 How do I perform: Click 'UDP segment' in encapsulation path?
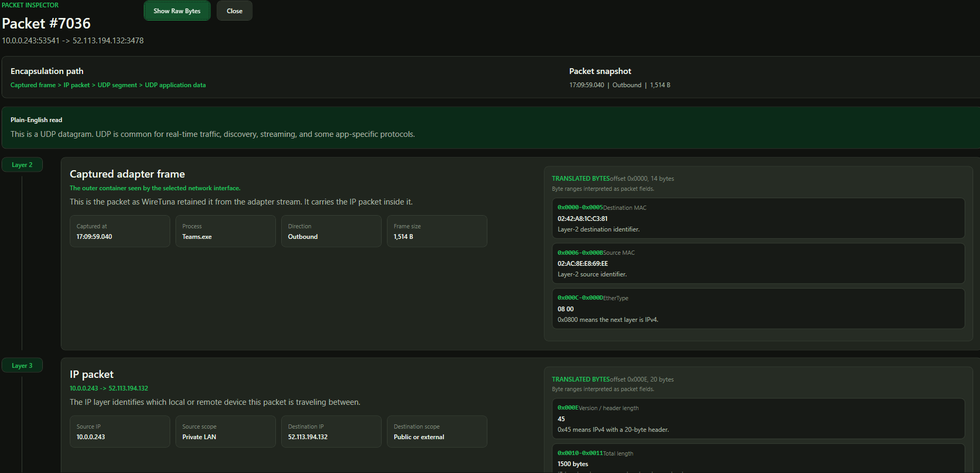117,85
